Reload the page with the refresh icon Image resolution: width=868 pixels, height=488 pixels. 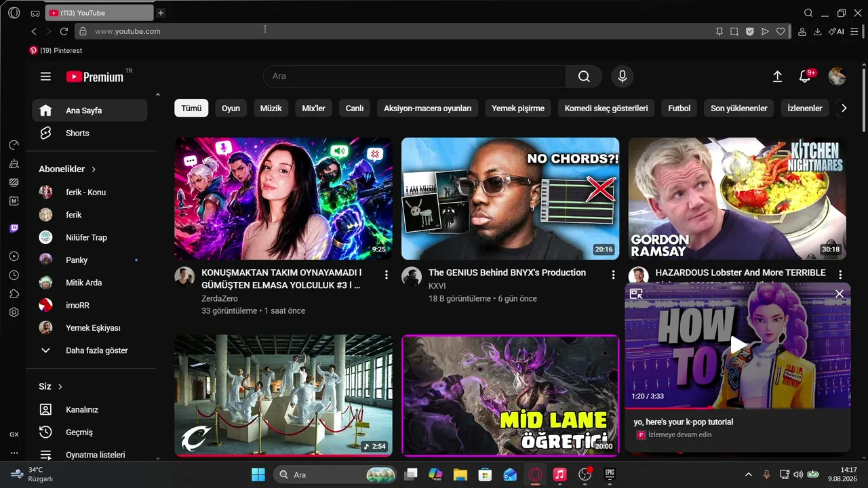pyautogui.click(x=64, y=31)
